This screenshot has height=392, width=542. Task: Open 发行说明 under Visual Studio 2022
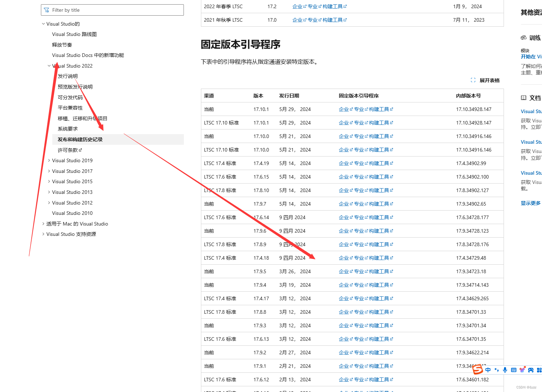coord(68,76)
